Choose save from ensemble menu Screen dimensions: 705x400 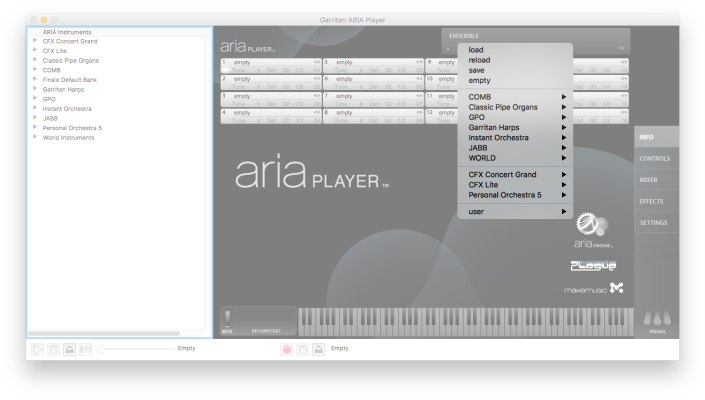click(x=515, y=71)
